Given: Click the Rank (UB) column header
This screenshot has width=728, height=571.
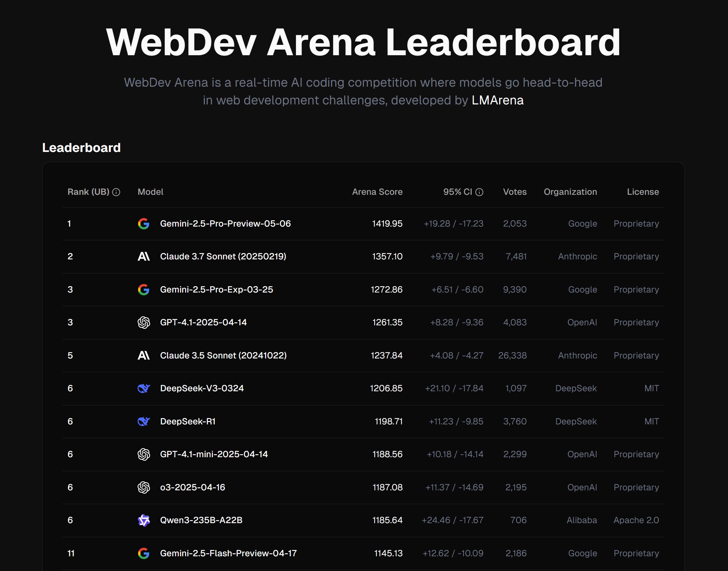Looking at the screenshot, I should pyautogui.click(x=88, y=192).
